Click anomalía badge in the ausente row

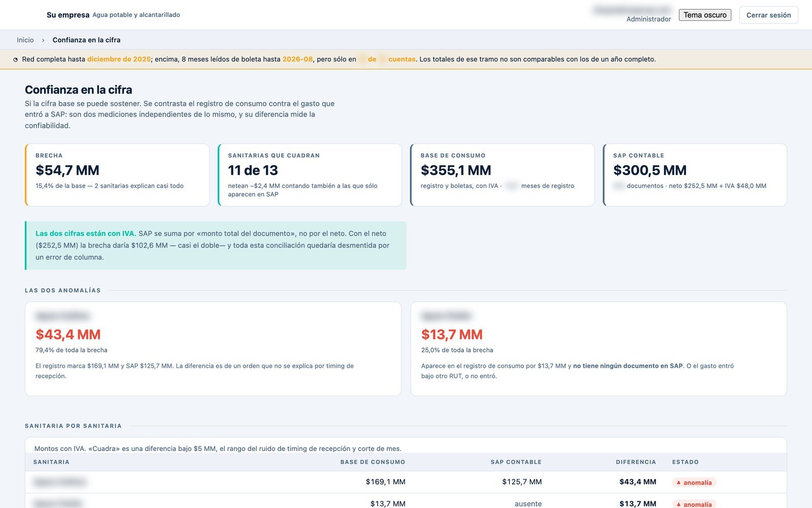click(x=694, y=504)
